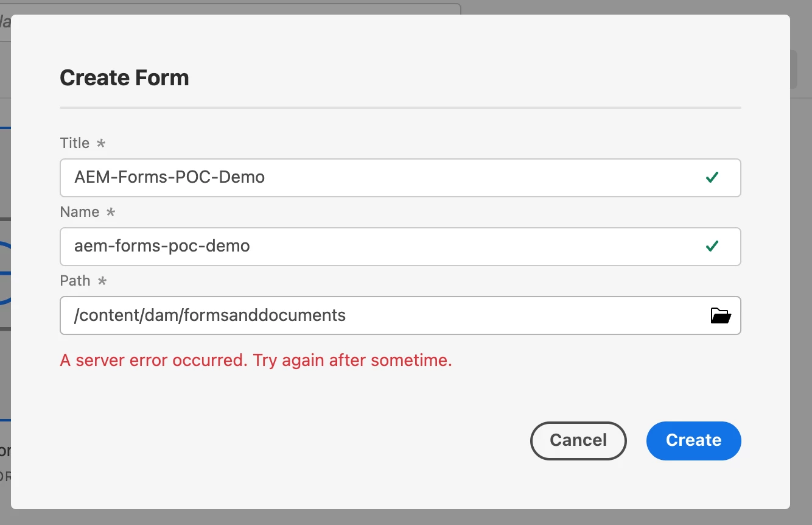The image size is (812, 525).
Task: Click the partially hidden input behind dialog
Action: point(243,9)
